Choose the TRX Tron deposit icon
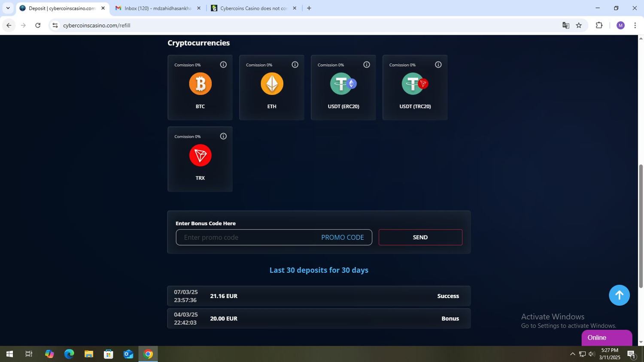644x362 pixels. pyautogui.click(x=200, y=155)
